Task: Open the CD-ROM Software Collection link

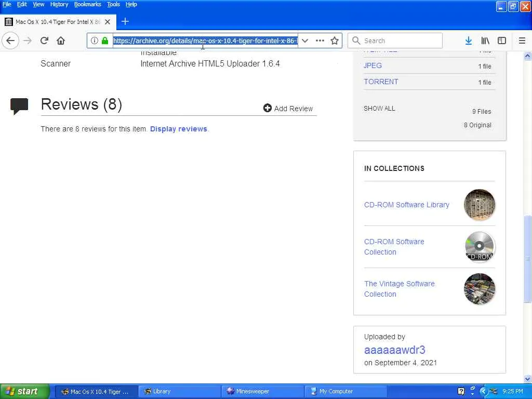Action: 394,247
